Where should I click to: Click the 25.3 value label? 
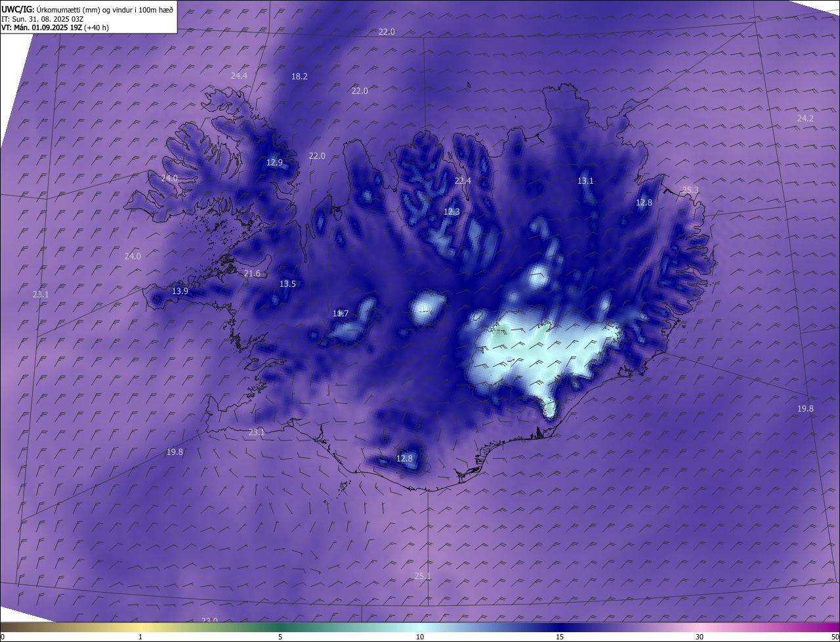(x=690, y=190)
